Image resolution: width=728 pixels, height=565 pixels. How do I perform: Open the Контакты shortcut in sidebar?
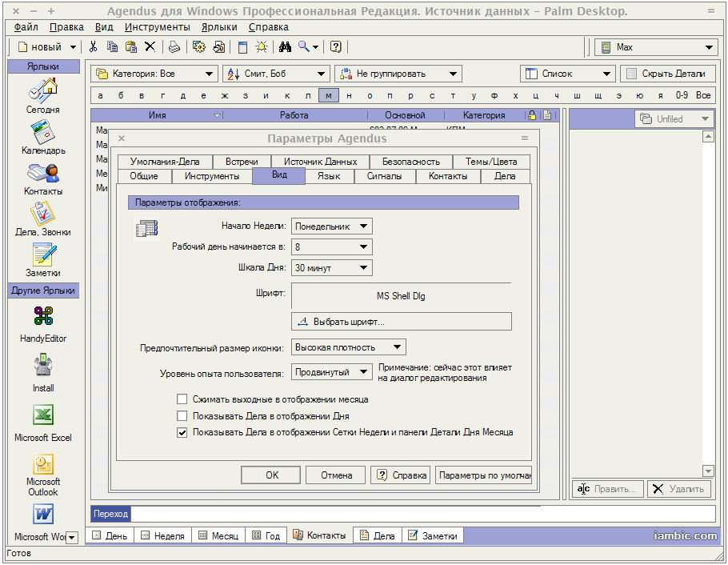(x=43, y=174)
